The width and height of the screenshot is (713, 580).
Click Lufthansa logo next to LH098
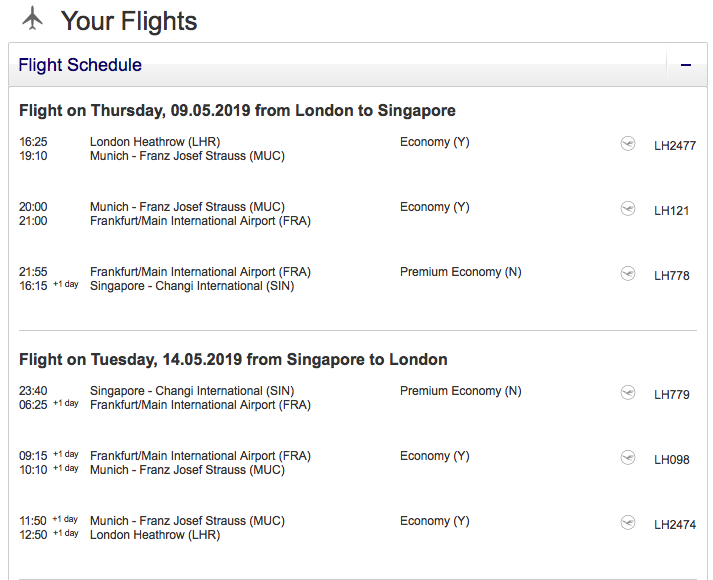point(628,458)
